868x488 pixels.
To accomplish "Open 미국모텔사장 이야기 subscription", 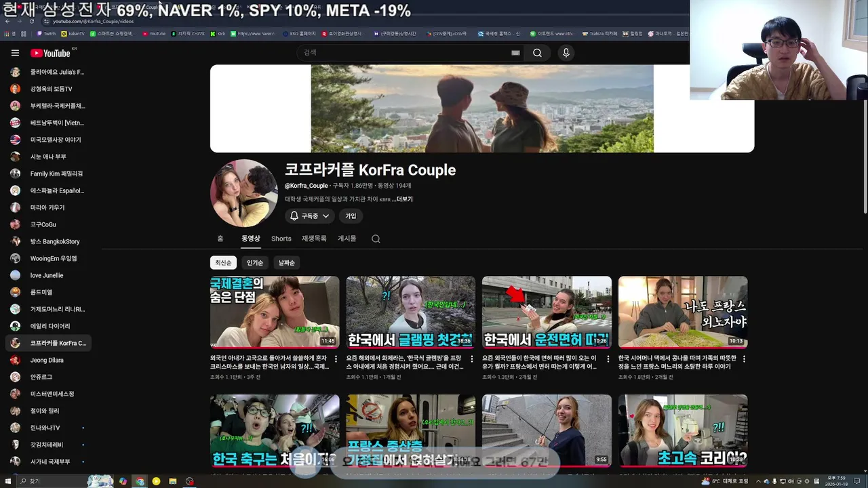I will coord(49,140).
